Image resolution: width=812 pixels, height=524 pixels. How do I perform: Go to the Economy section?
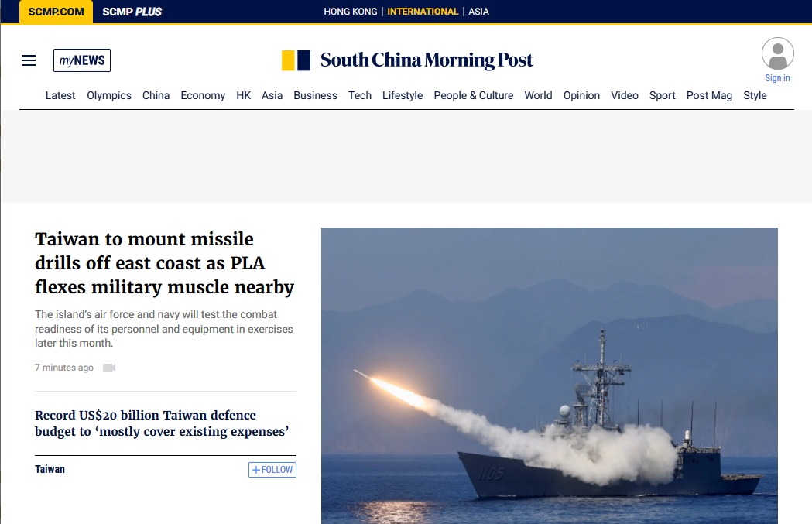point(203,95)
